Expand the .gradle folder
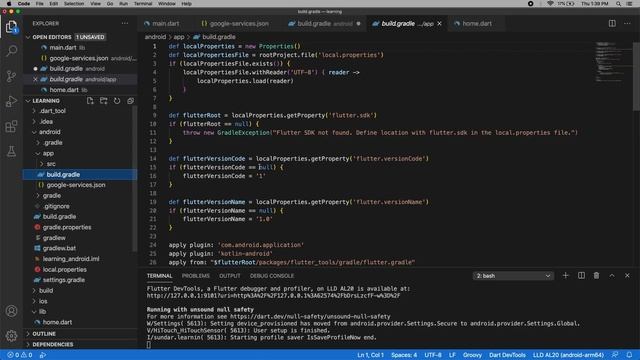The image size is (640, 360). pos(53,143)
